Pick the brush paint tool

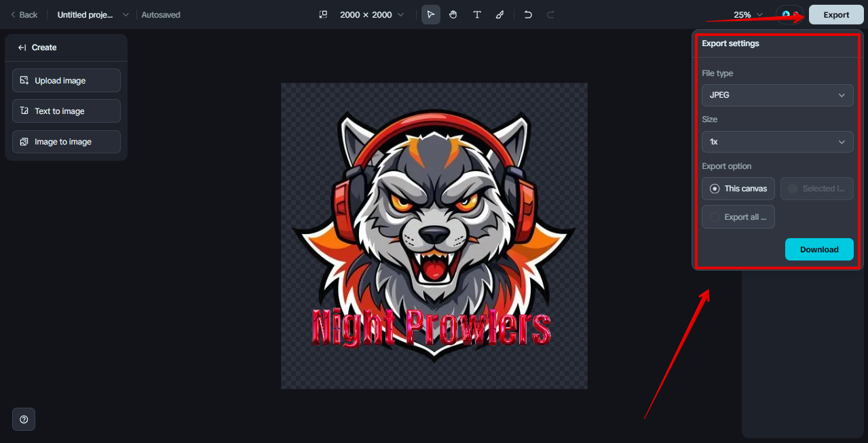pos(500,14)
